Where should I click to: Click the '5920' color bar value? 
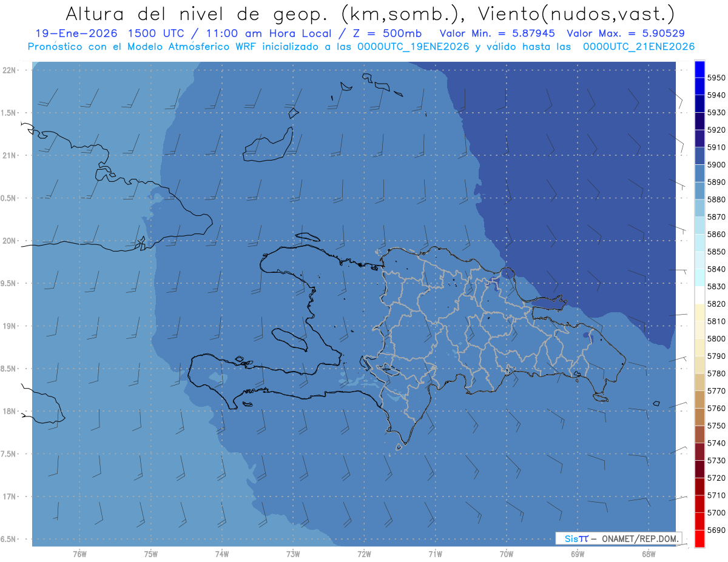[x=716, y=130]
